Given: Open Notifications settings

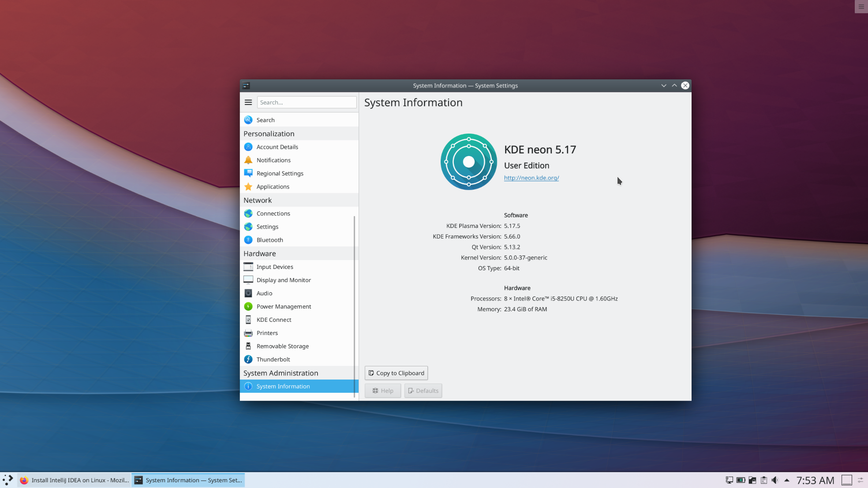Looking at the screenshot, I should click(x=299, y=160).
